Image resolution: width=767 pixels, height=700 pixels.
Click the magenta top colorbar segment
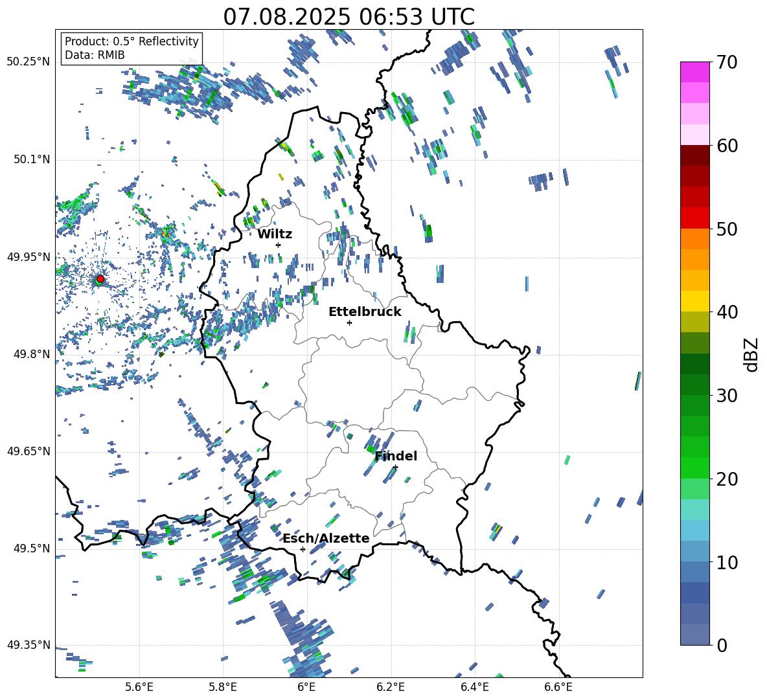(694, 72)
